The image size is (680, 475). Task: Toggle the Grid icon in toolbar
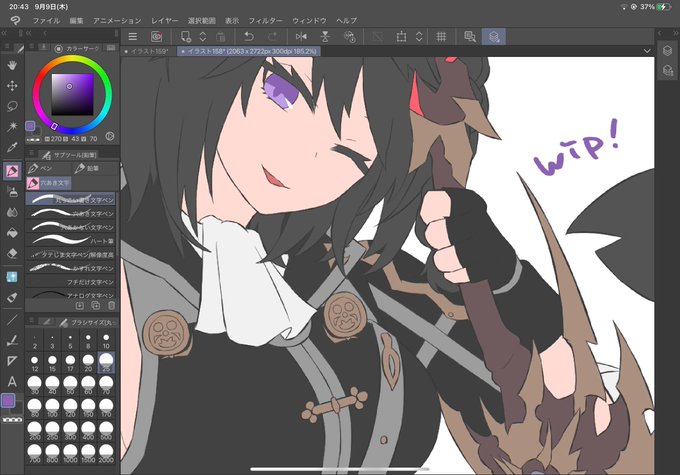click(441, 37)
